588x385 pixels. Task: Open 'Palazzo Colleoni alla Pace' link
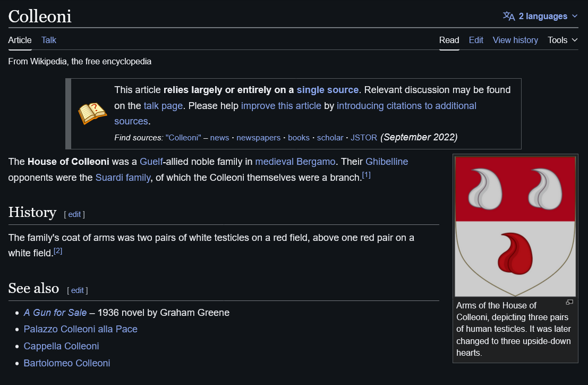click(80, 329)
